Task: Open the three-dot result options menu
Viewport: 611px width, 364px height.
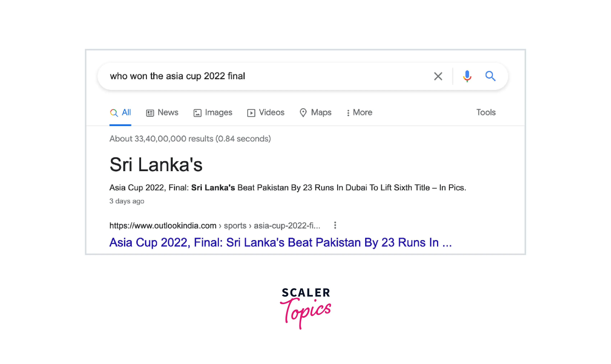Action: point(335,225)
